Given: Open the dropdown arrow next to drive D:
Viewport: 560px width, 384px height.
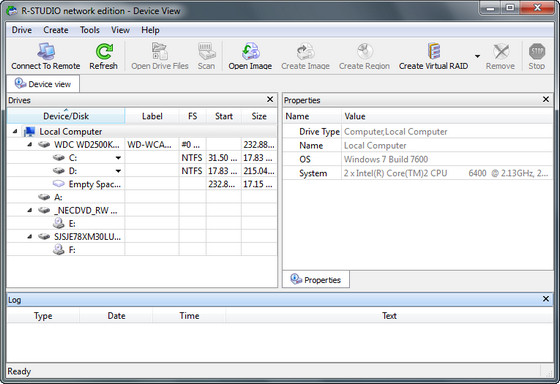Looking at the screenshot, I should click(118, 171).
